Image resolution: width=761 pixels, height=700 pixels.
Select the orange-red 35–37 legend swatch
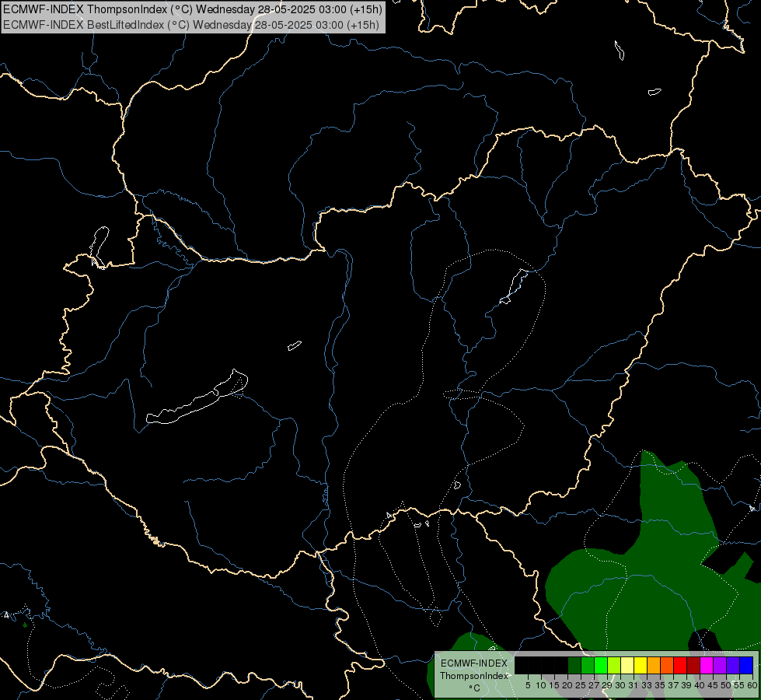pos(667,665)
